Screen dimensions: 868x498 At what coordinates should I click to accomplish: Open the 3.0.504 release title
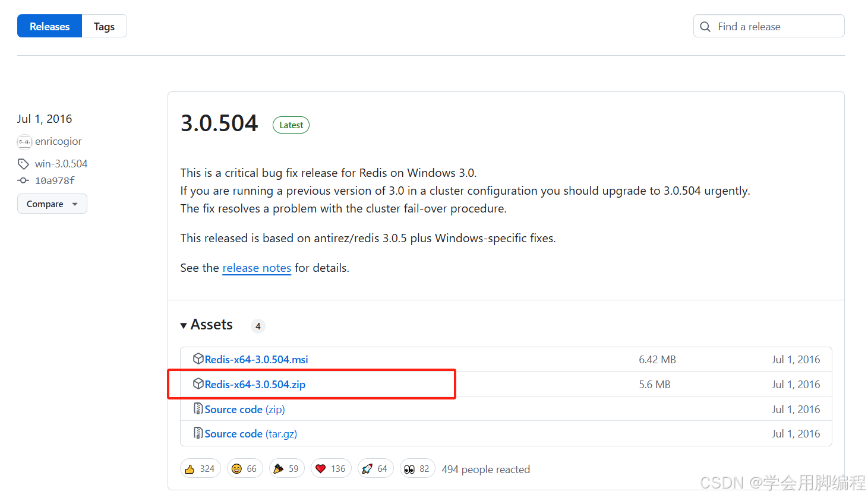[219, 123]
